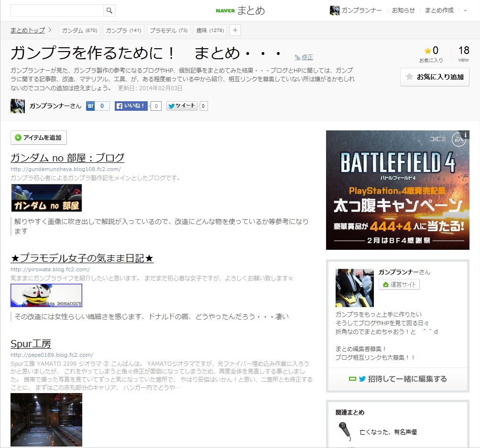Open お知らせ notifications

point(404,11)
